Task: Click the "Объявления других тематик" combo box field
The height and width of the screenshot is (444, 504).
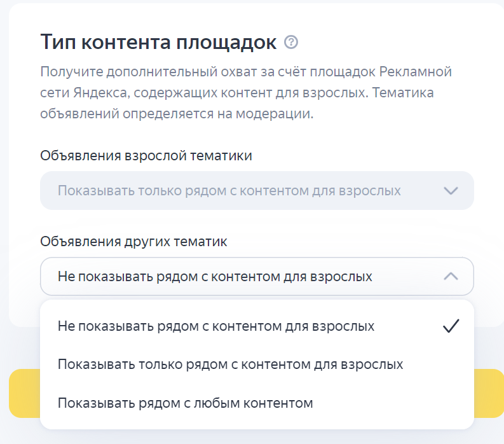Action: (x=257, y=276)
